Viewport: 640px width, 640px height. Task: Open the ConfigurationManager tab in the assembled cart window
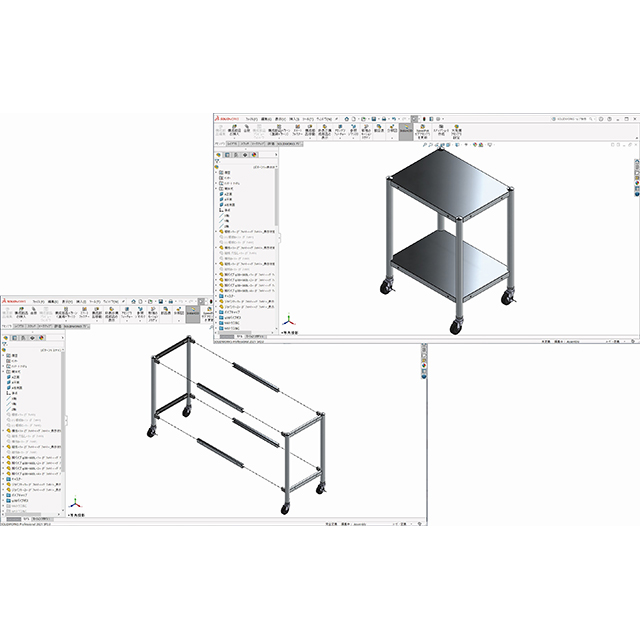click(236, 155)
